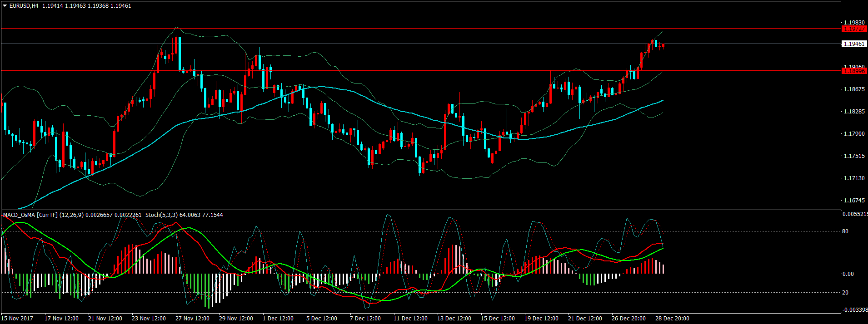Click the triangle arrow beside EURUSD,H4 title
The width and height of the screenshot is (868, 324).
5,6
